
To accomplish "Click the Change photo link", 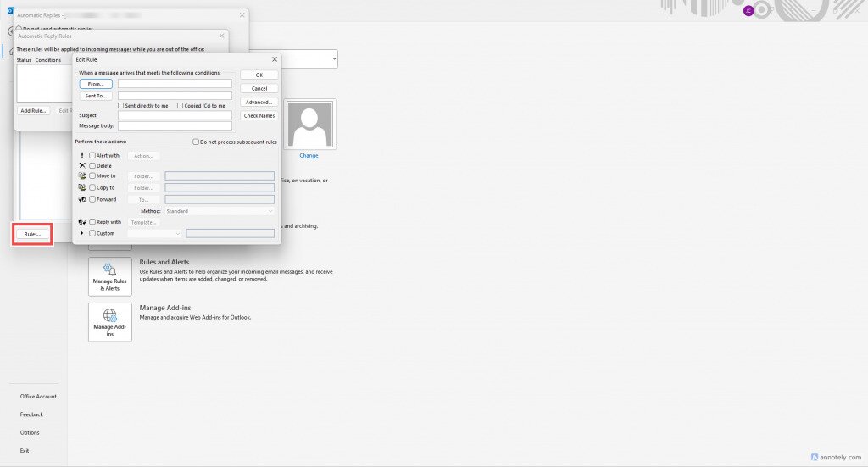I will pyautogui.click(x=309, y=155).
